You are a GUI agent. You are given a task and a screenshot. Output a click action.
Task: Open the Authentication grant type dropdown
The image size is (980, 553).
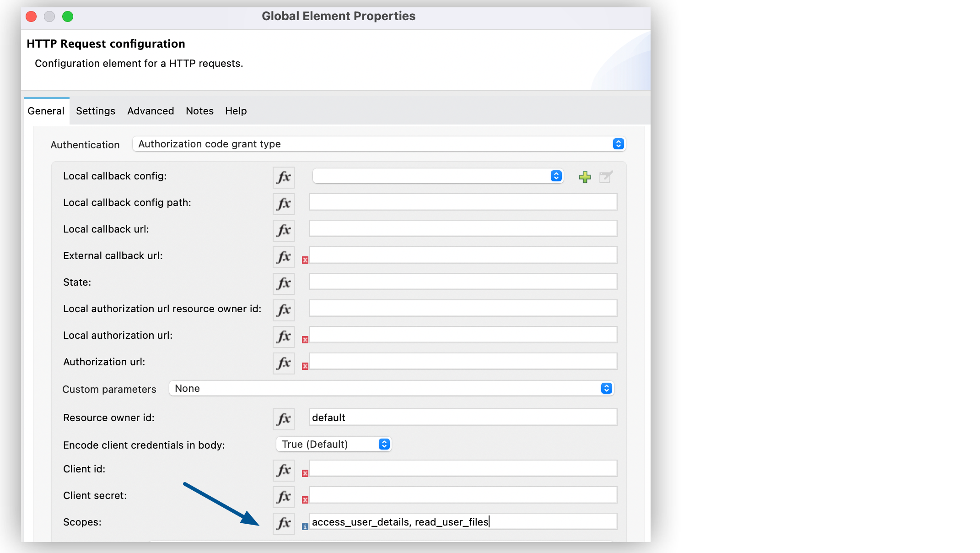(379, 144)
